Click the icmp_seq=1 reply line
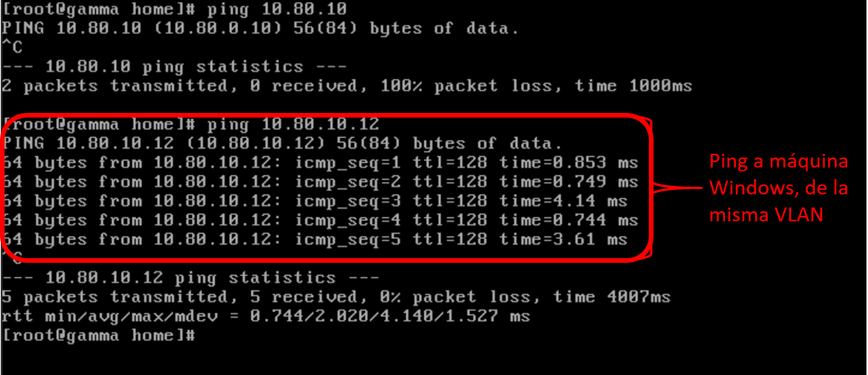Viewport: 868px width, 375px height. [x=321, y=163]
